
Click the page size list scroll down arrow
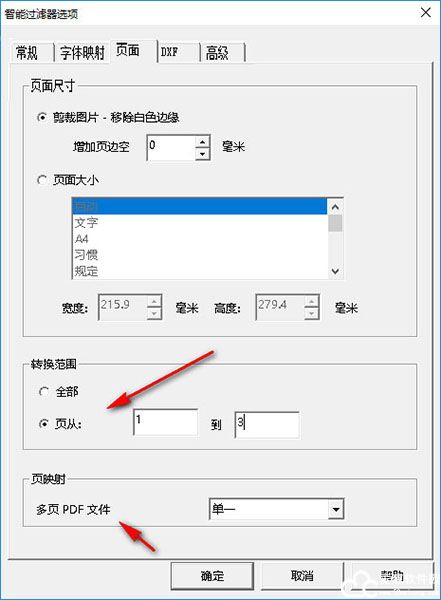pyautogui.click(x=335, y=271)
